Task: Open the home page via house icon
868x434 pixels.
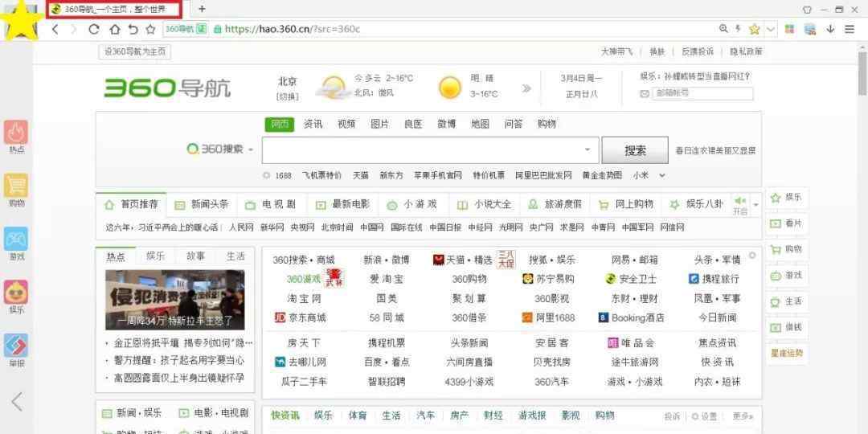Action: (115, 30)
